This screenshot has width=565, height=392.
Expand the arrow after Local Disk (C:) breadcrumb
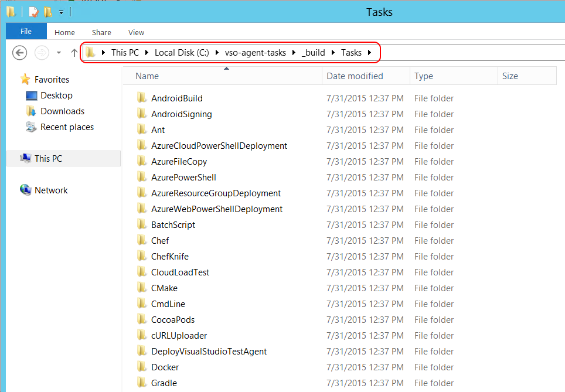[217, 53]
